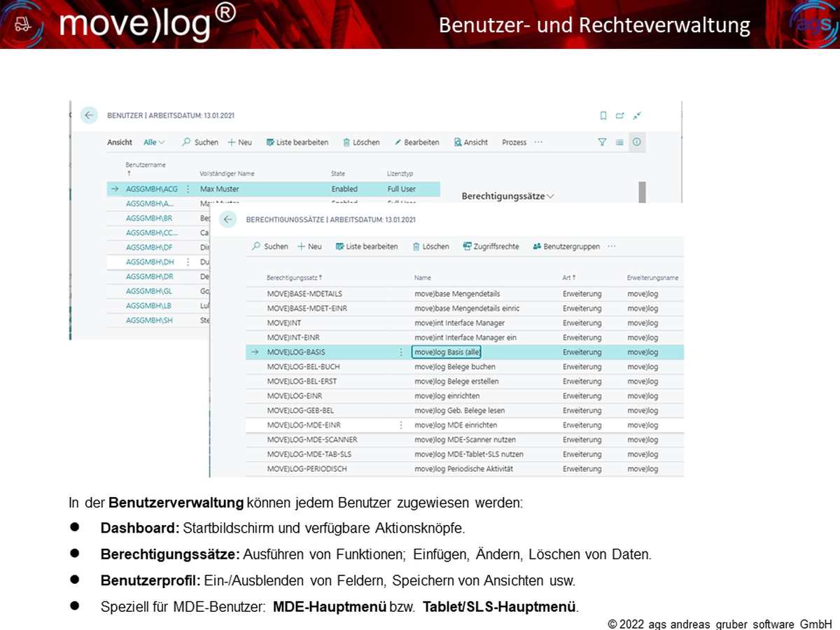Screen dimensions: 840x630
Task: Open the filter pane in Benutzer
Action: (x=602, y=142)
